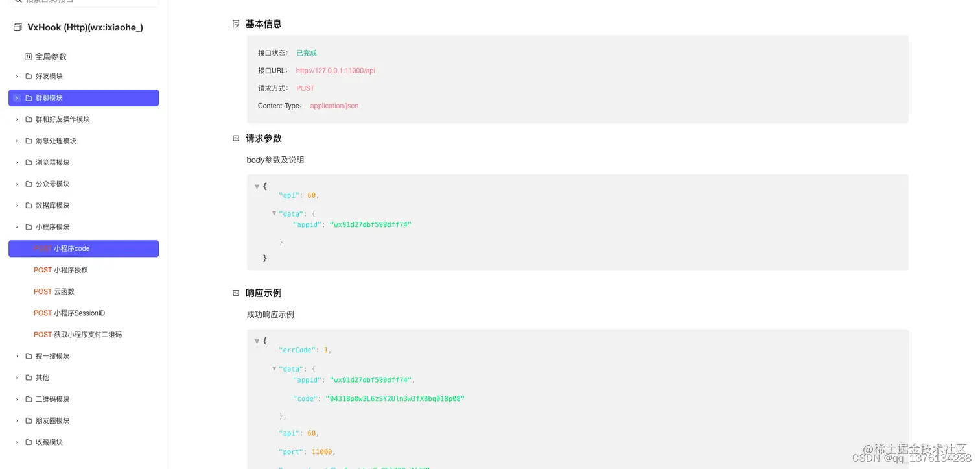Click the document icon beside 基本信息 heading
Screen dimensions: 980x469
(235, 23)
